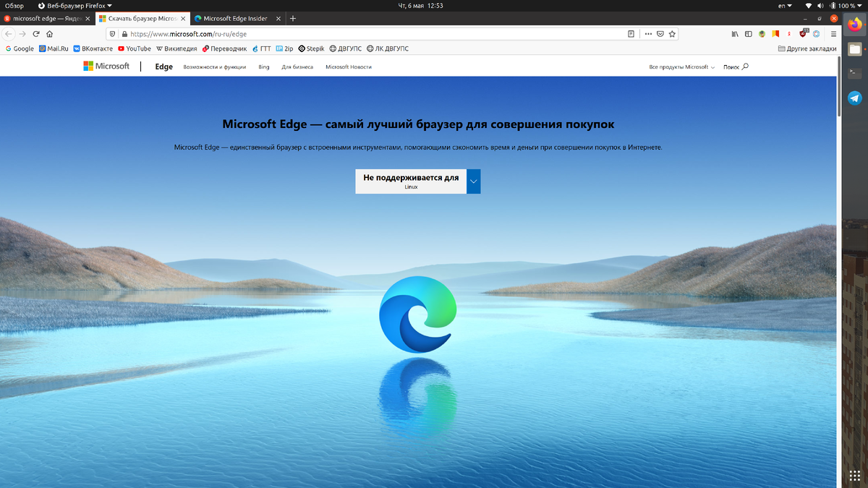
Task: Click the Edge header link
Action: pos(163,67)
